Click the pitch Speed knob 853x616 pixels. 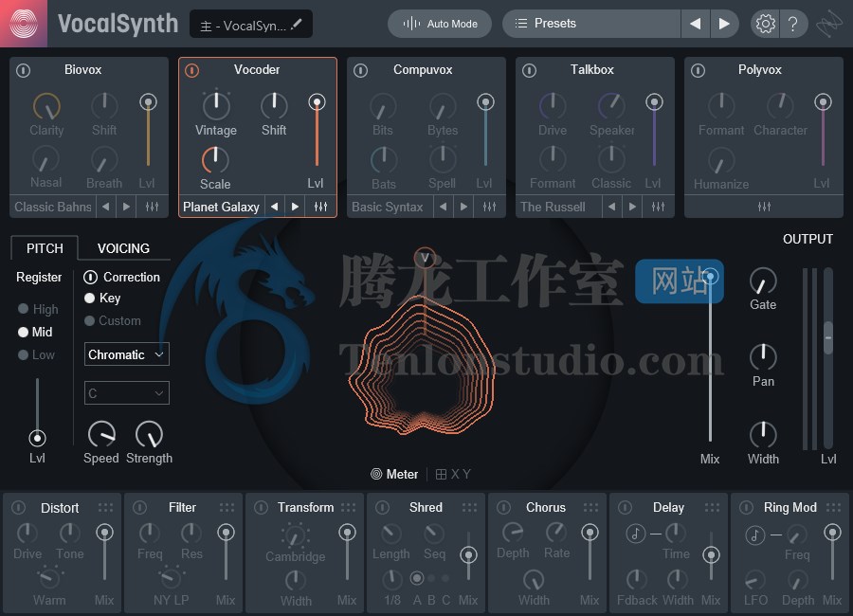pos(101,434)
